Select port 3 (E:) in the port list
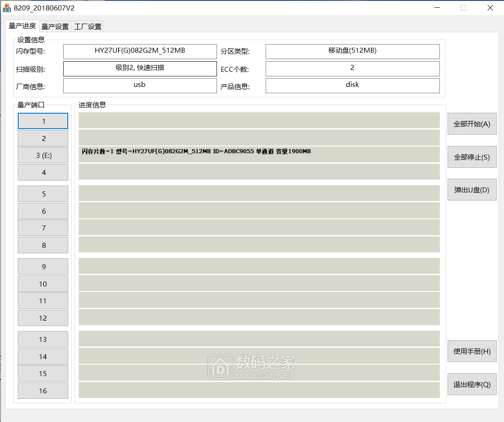 tap(43, 155)
